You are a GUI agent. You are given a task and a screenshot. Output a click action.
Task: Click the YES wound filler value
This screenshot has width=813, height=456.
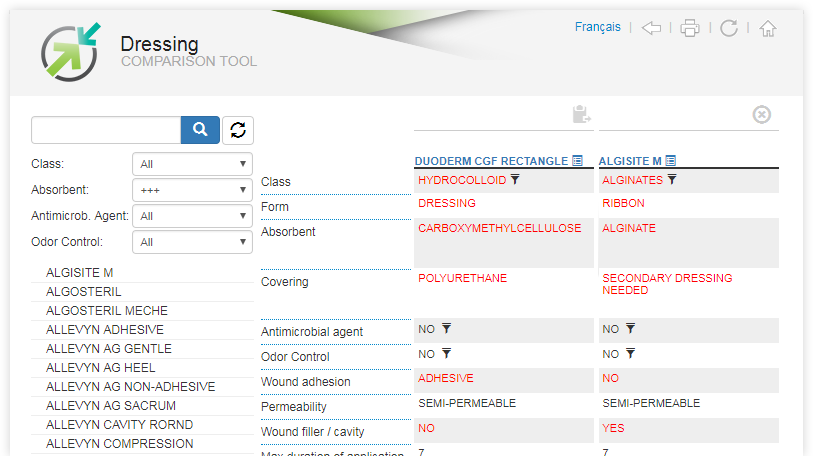[x=613, y=428]
